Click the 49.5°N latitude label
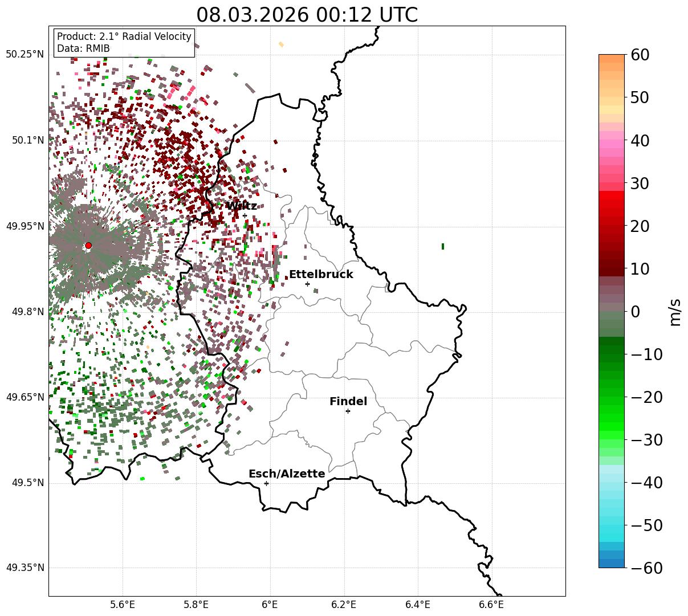This screenshot has height=616, width=688. coord(27,483)
